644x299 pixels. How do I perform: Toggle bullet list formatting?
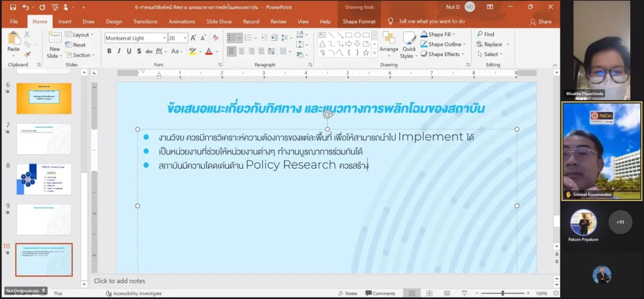pos(232,38)
